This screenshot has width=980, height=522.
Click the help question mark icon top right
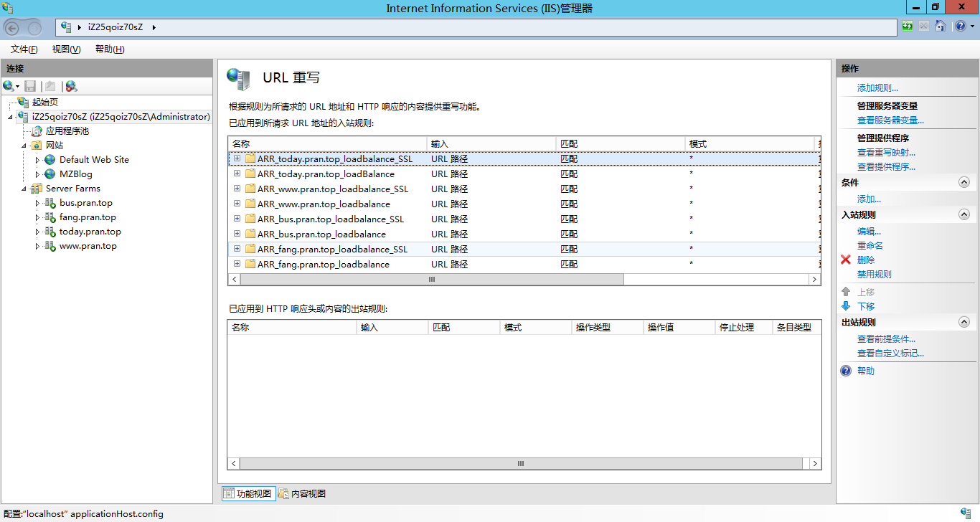pyautogui.click(x=960, y=27)
